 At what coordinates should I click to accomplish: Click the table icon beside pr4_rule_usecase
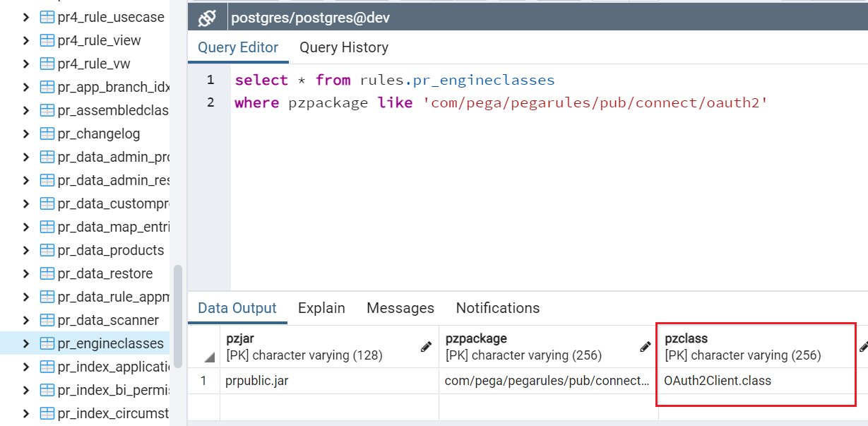click(x=45, y=16)
